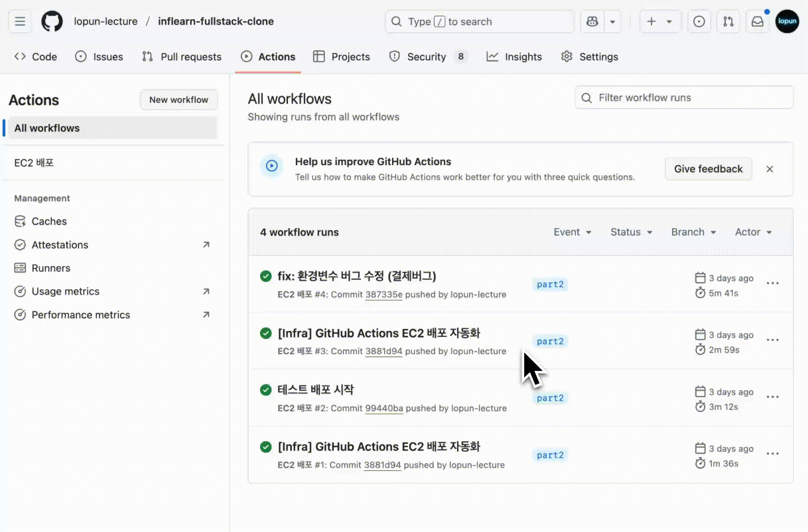Click the Caches database icon
808x532 pixels.
[x=20, y=222]
